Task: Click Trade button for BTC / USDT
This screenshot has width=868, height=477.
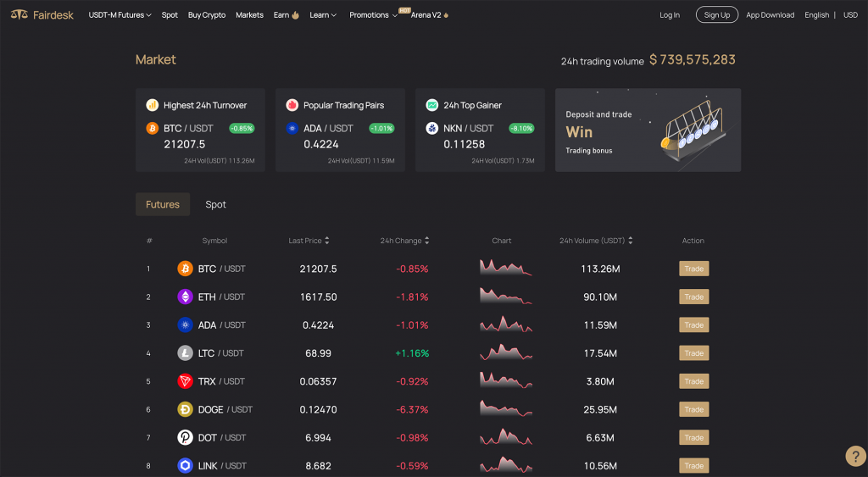Action: tap(693, 269)
